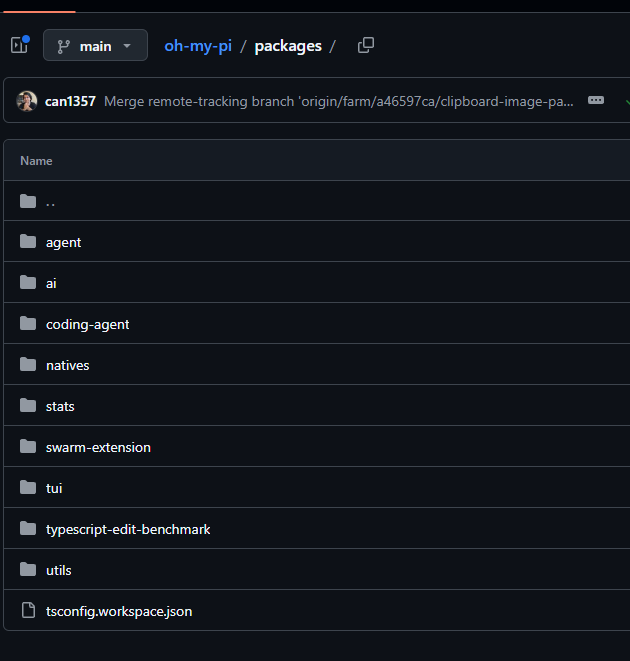Screen dimensions: 630x661
Task: Open the utils folder
Action: pos(59,570)
